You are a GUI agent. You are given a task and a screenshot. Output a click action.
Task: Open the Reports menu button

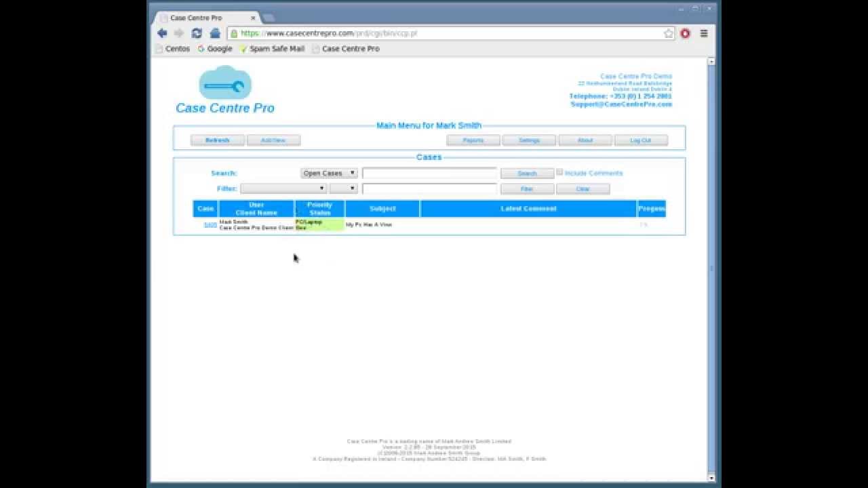tap(473, 140)
